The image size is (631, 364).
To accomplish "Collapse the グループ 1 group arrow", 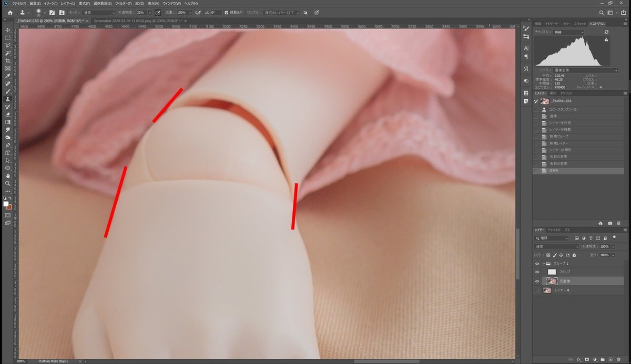I will [543, 263].
